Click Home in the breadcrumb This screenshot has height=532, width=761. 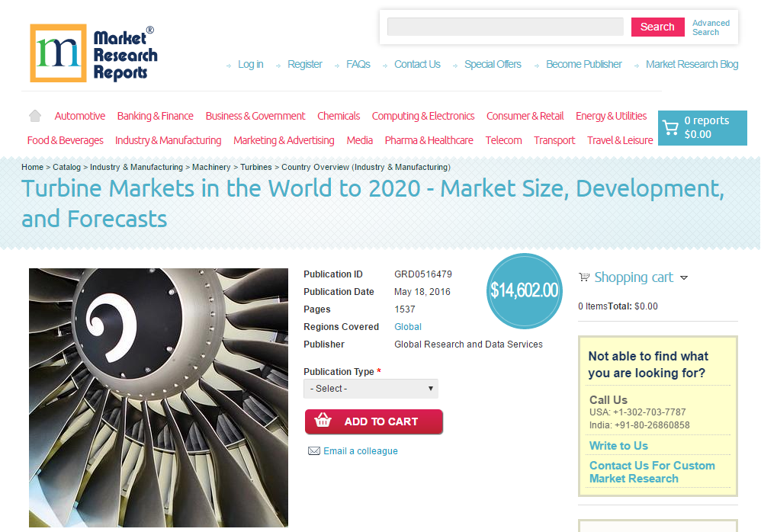pos(33,167)
